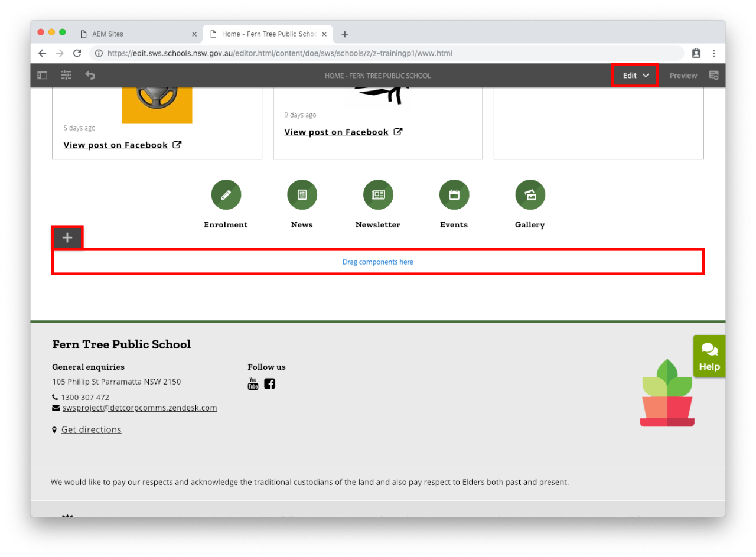
Task: Open the Enrolment pencil icon
Action: [x=226, y=194]
